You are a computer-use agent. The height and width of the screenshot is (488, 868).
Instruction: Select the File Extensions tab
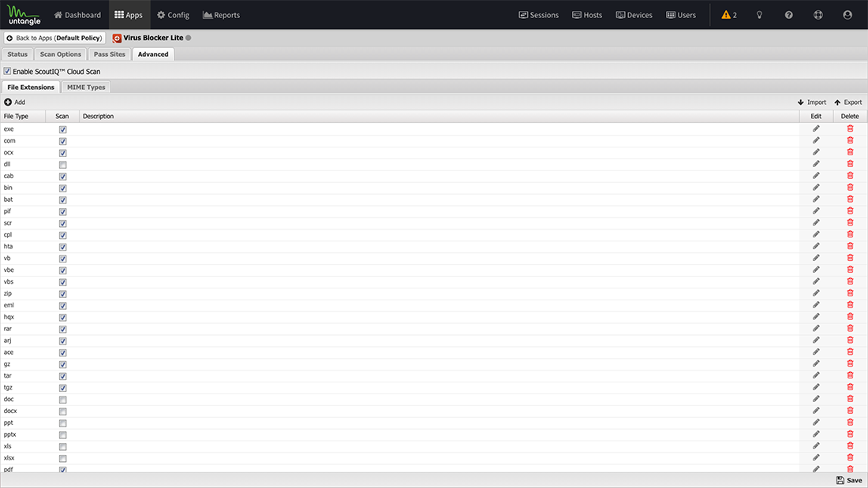click(x=31, y=87)
